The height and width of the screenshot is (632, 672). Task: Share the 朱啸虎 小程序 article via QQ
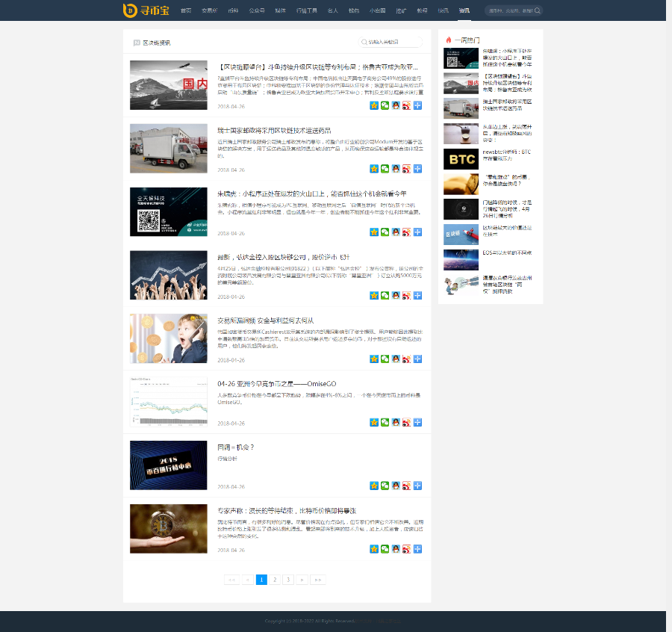pos(396,232)
